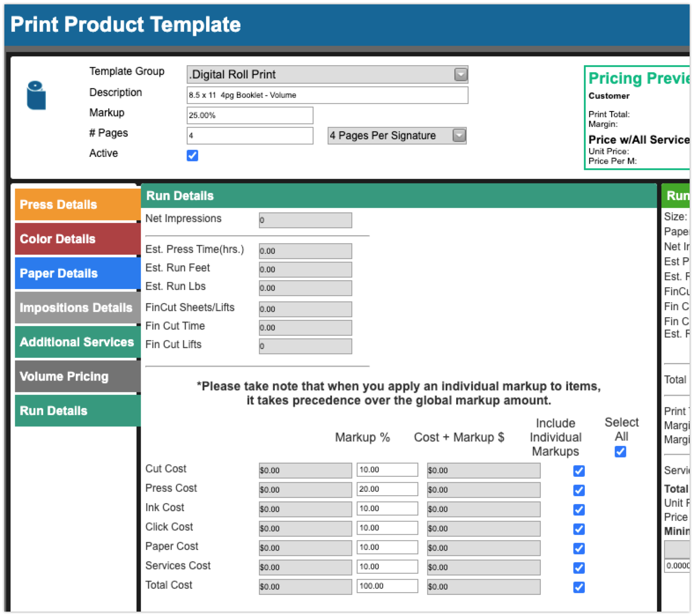The width and height of the screenshot is (694, 616).
Task: Click the Cost + Markup $ column header
Action: (x=459, y=437)
